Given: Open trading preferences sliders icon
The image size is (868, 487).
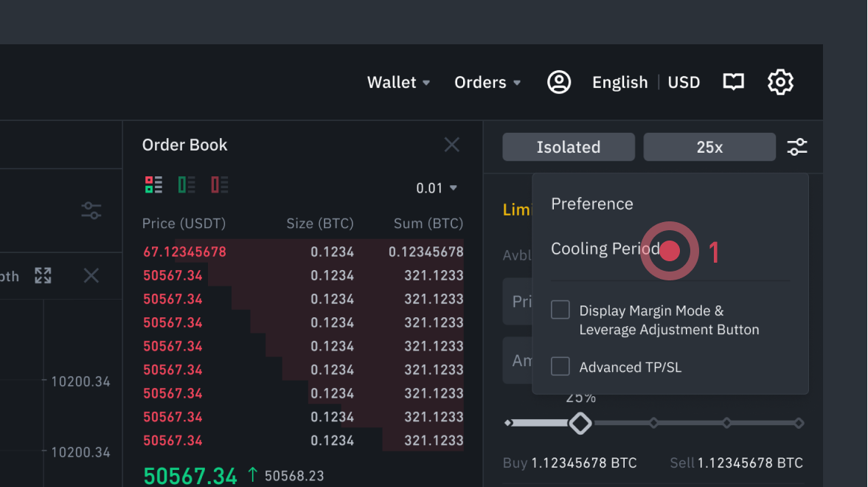Looking at the screenshot, I should (x=797, y=147).
